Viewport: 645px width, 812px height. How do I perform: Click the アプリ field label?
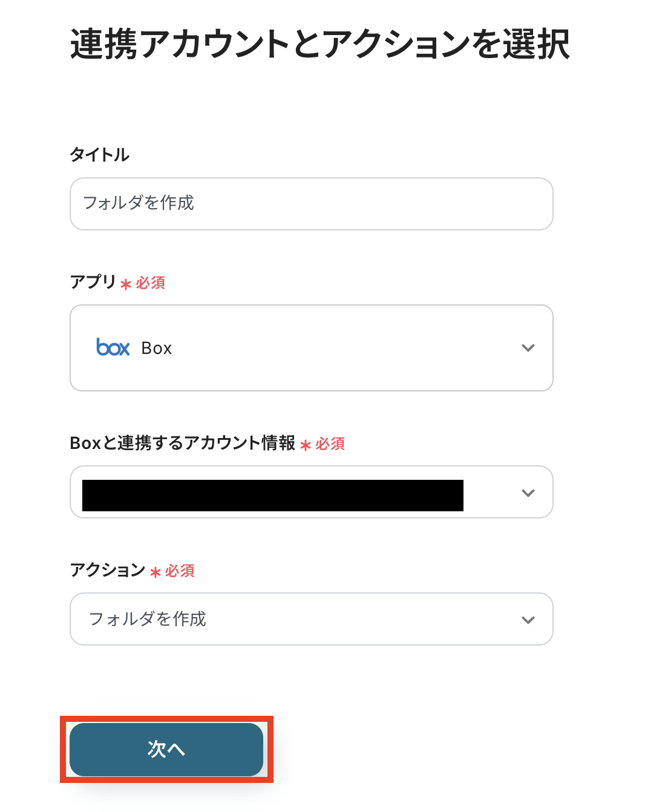93,281
